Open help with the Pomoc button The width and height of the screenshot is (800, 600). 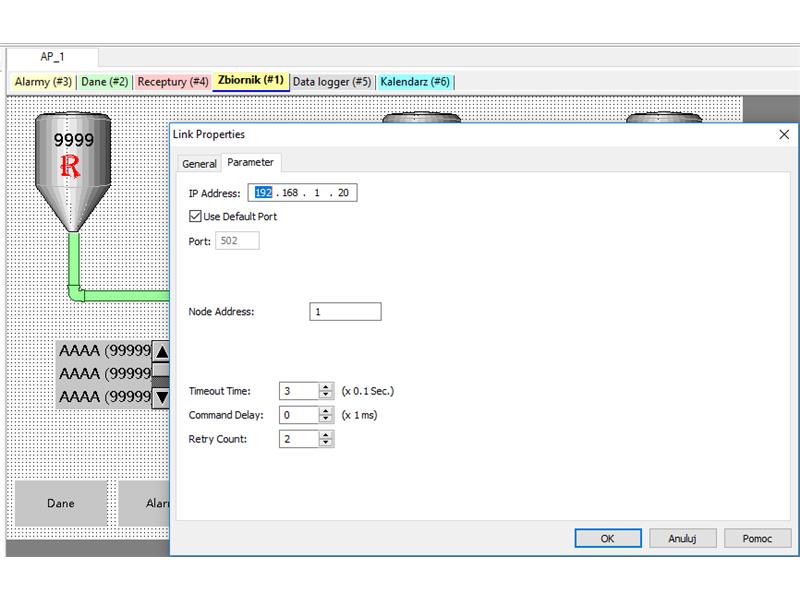[757, 538]
